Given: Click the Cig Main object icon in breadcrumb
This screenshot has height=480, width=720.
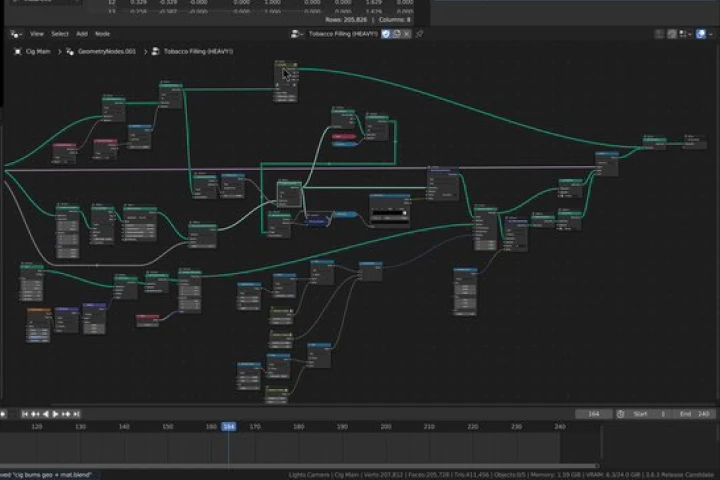Looking at the screenshot, I should tap(17, 51).
